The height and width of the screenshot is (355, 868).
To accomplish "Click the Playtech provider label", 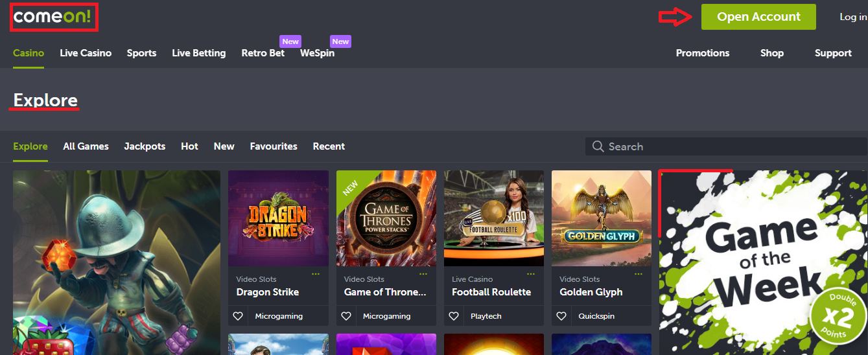I will (x=486, y=316).
